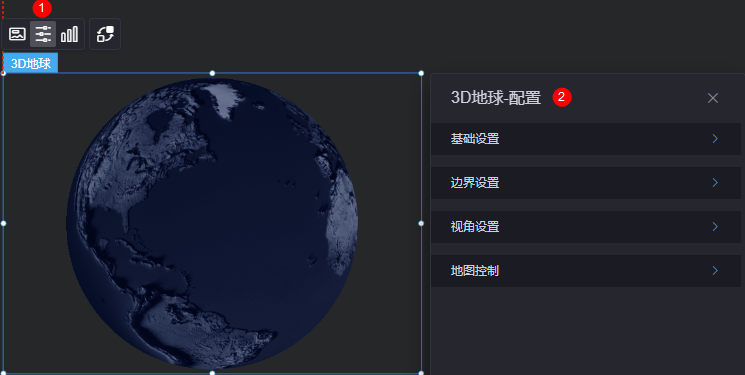Select the 3D地球 component label tag
Viewport: 745px width, 375px height.
coord(31,63)
